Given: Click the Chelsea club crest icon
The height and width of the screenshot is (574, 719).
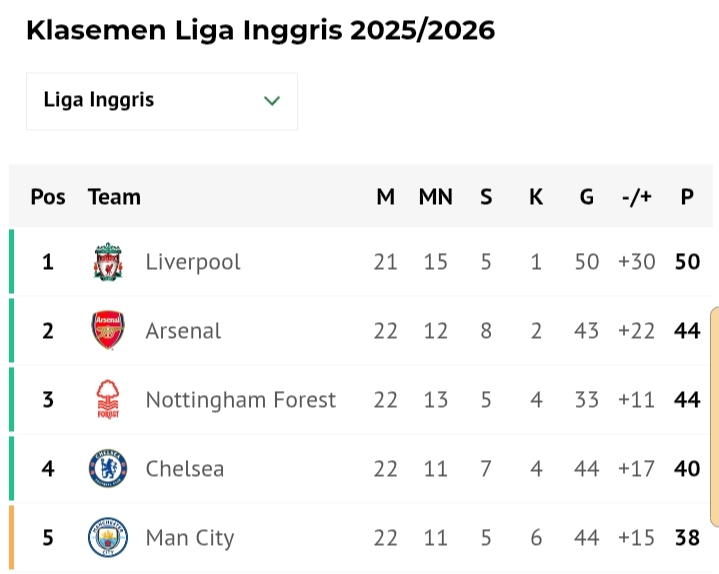Looking at the screenshot, I should 107,469.
